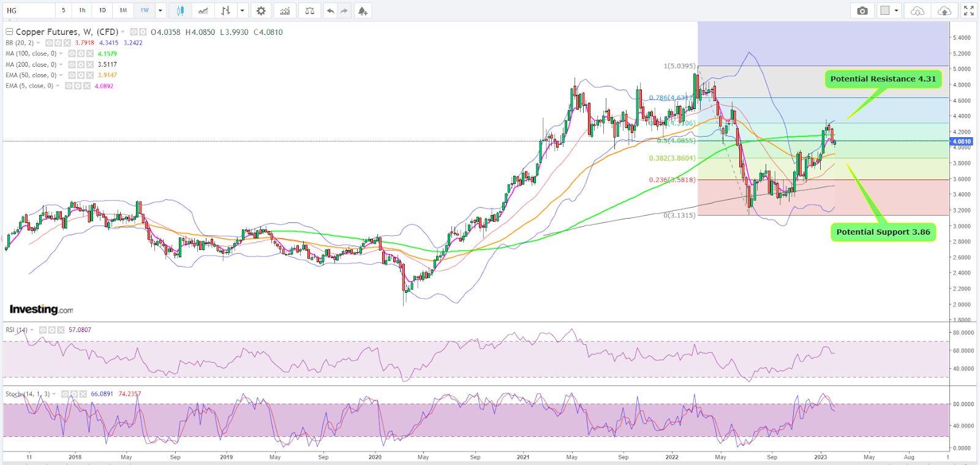Switch to the 1M timeframe
Image resolution: width=980 pixels, height=465 pixels.
(123, 10)
